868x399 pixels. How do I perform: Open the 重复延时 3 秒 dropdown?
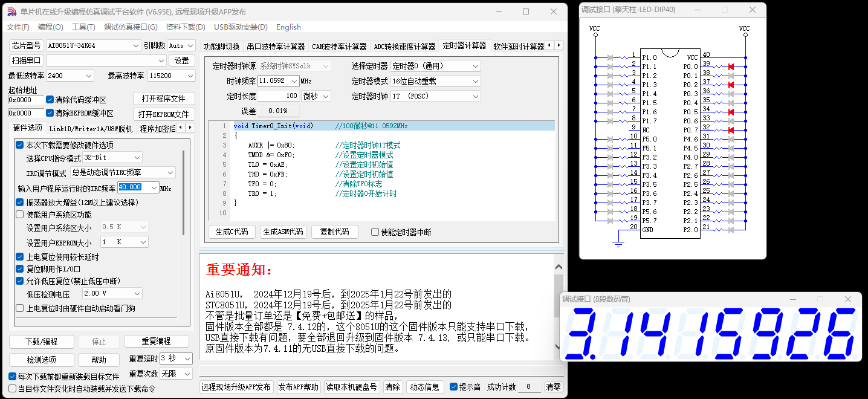pyautogui.click(x=176, y=358)
